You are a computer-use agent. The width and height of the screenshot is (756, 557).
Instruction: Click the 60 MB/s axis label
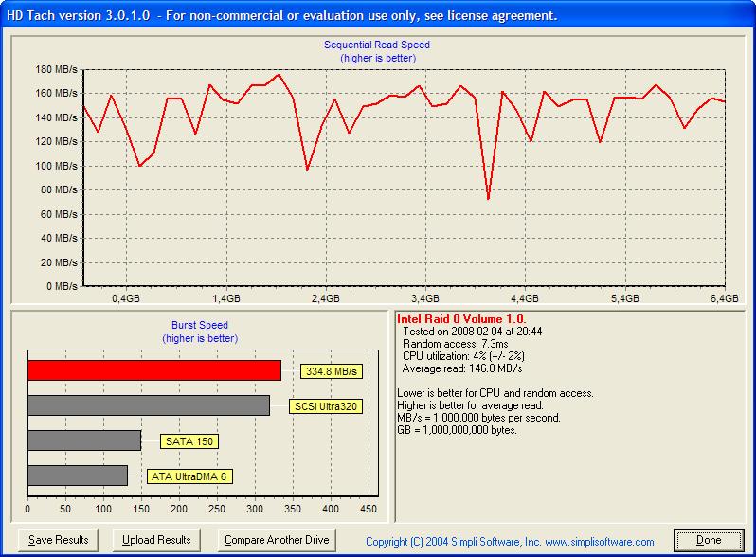click(x=59, y=214)
